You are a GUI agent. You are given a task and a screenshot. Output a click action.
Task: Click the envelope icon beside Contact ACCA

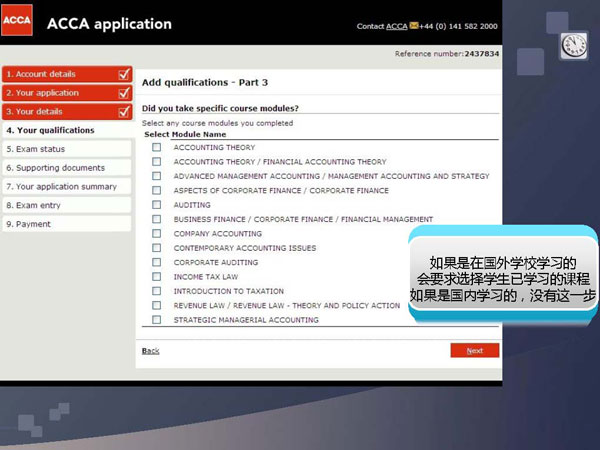[413, 26]
